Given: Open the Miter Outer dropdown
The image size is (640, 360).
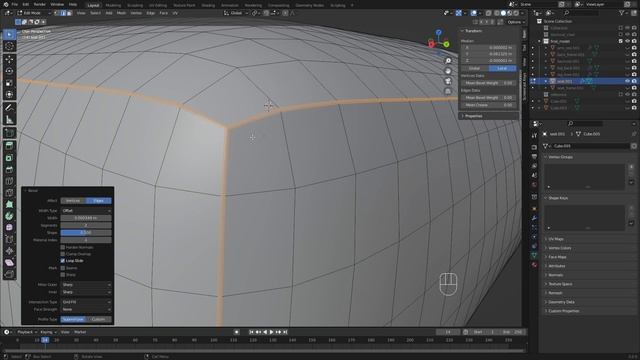Looking at the screenshot, I should (86, 284).
